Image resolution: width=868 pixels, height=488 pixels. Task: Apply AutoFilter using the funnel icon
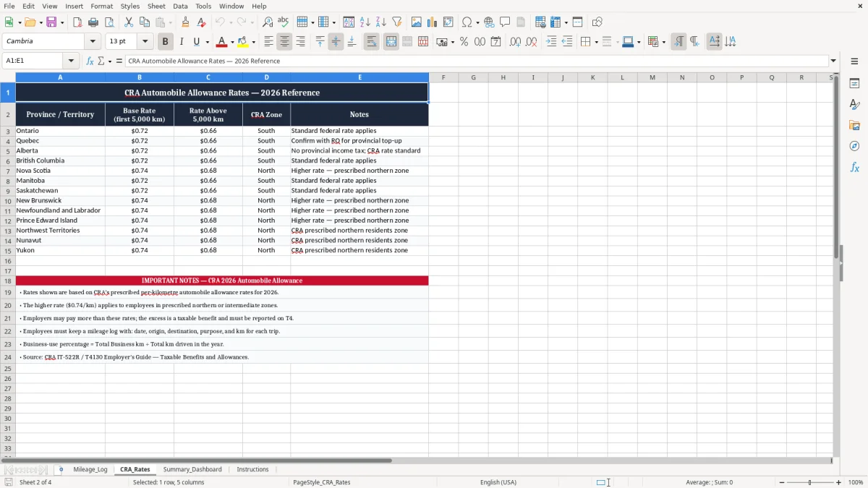[x=396, y=22]
